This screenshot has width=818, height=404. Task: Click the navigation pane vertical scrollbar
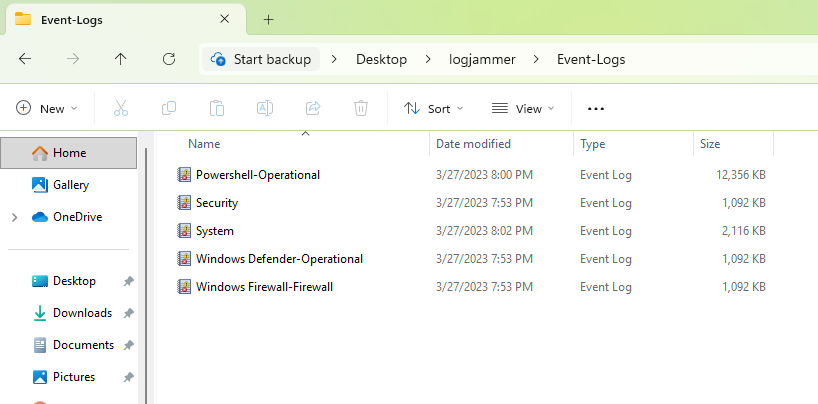[x=146, y=277]
